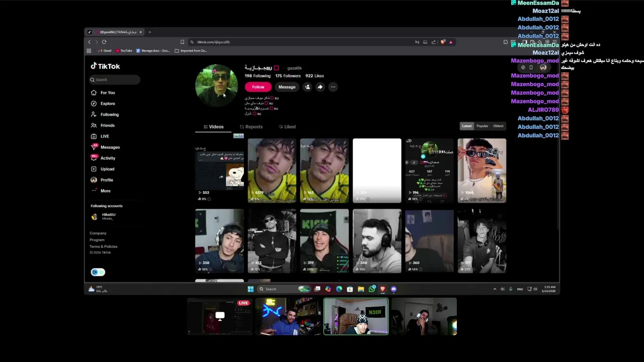Sort videos by Popular
Viewport: 644px width, 362px height.
482,126
